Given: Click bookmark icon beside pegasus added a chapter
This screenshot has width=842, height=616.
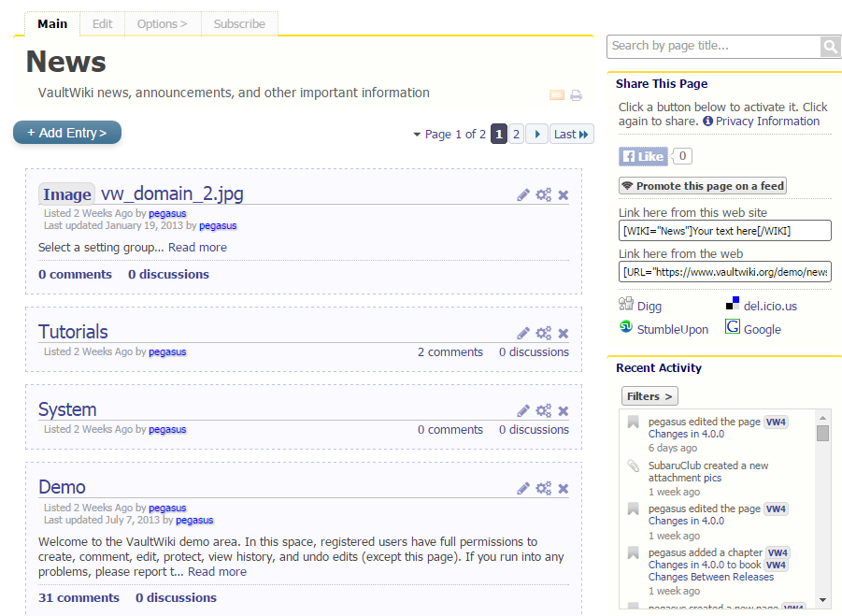Looking at the screenshot, I should 633,552.
